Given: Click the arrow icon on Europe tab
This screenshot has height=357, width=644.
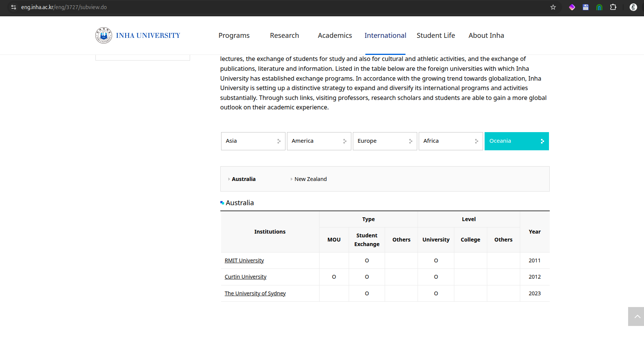Looking at the screenshot, I should (x=410, y=141).
